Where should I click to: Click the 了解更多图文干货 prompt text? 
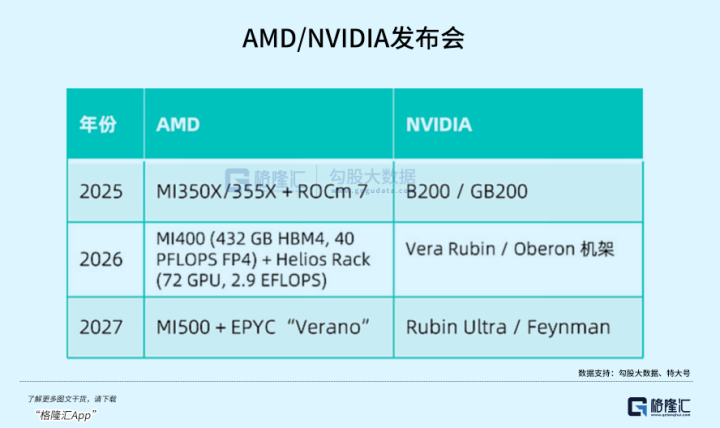[x=73, y=398]
